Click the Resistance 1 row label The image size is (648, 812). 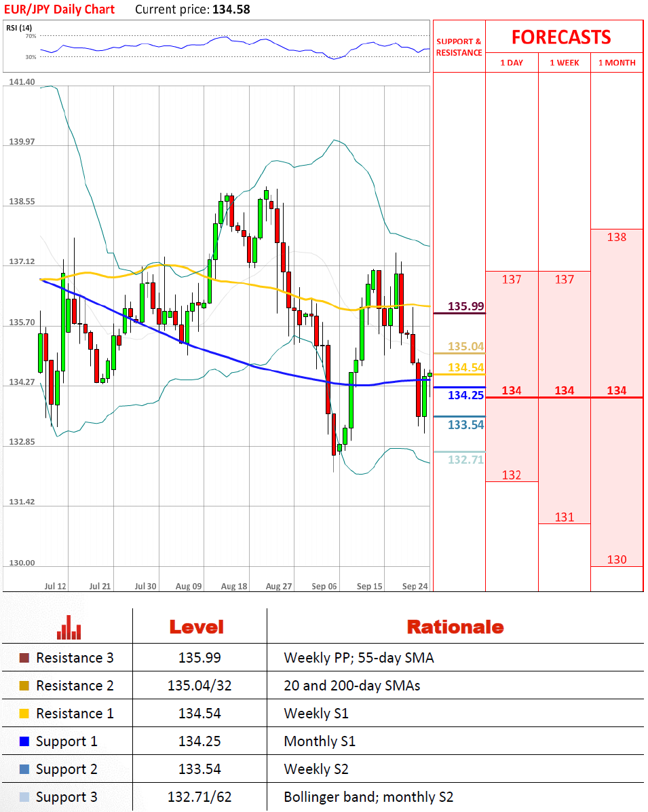pos(75,714)
